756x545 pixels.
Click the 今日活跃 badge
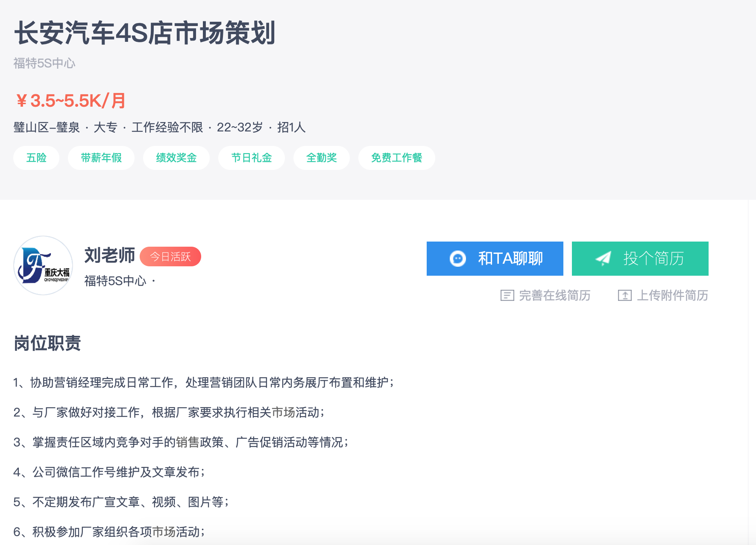click(x=170, y=256)
